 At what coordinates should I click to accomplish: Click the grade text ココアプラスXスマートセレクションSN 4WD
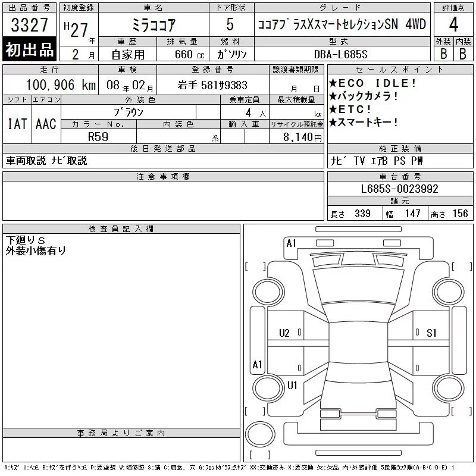342,24
